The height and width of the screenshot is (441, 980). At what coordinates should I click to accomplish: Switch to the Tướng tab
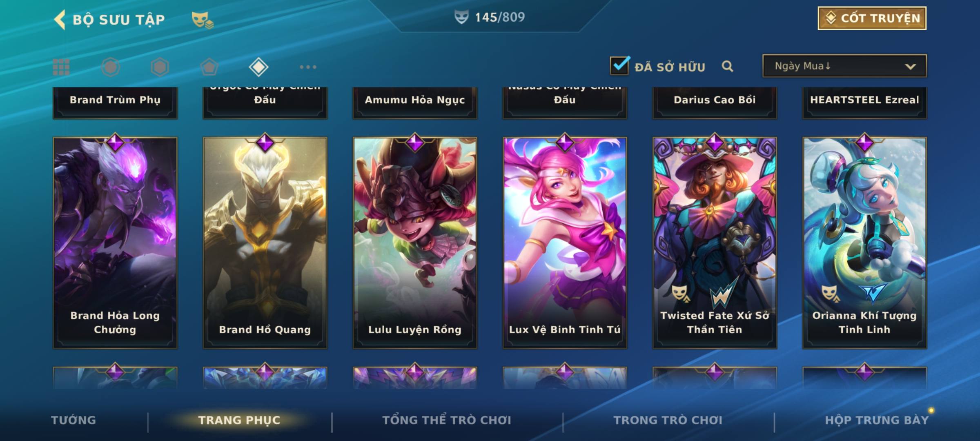pos(73,420)
